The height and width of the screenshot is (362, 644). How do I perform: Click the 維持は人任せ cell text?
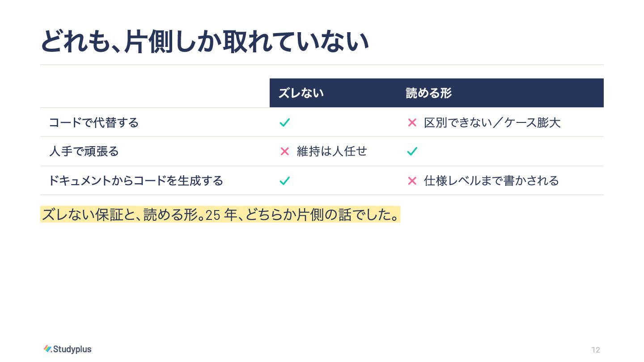click(332, 152)
